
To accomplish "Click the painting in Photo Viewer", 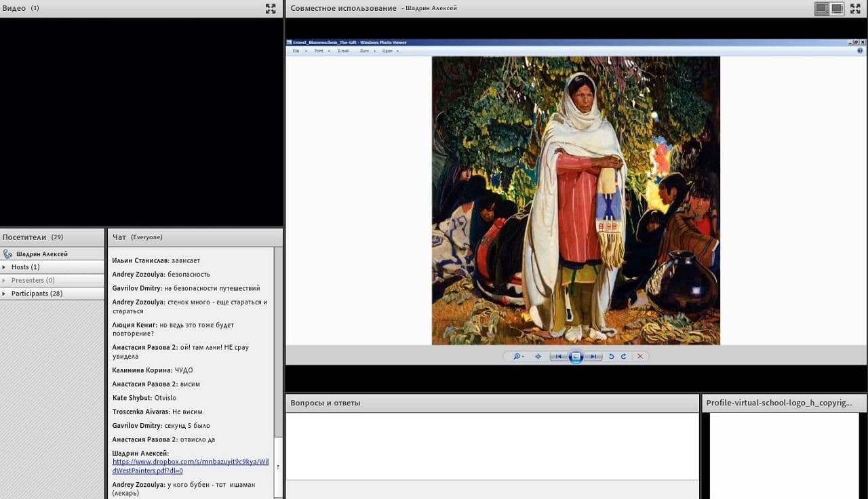I will coord(576,201).
